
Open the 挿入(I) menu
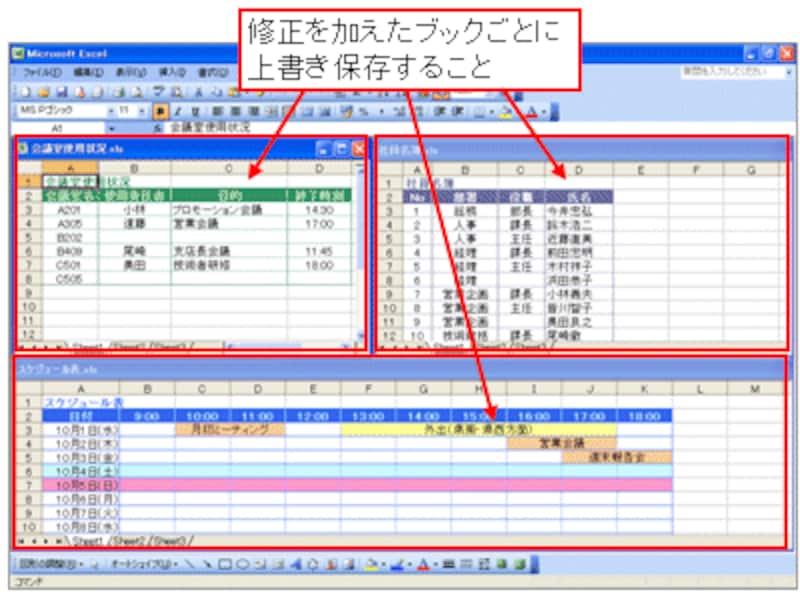(172, 72)
